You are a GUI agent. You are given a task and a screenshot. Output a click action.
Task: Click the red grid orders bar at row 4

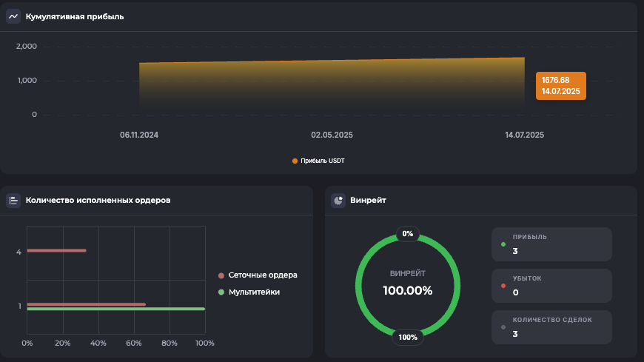click(x=56, y=251)
